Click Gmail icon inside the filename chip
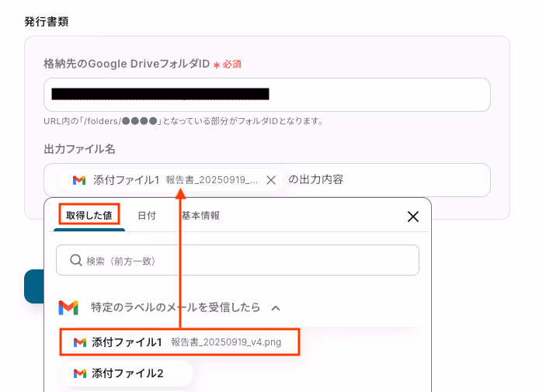 pos(79,180)
